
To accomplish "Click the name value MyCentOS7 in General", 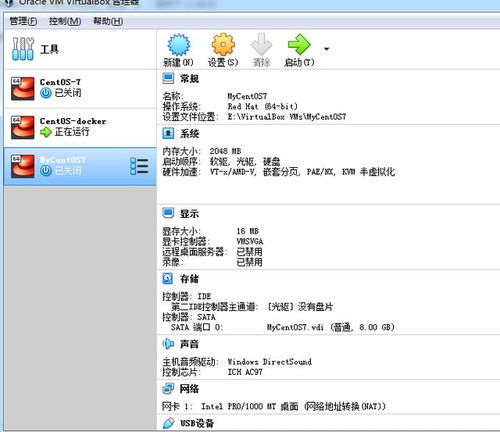I will tap(247, 96).
